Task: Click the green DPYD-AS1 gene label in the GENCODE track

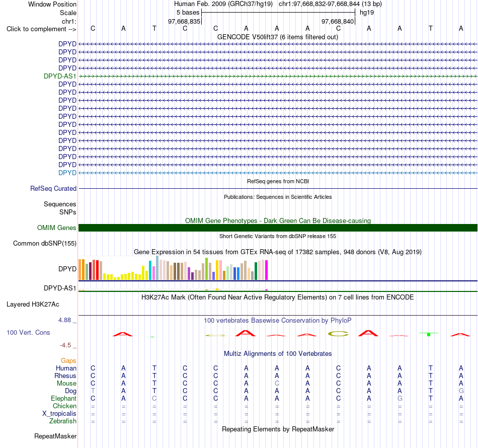Action: tap(60, 76)
